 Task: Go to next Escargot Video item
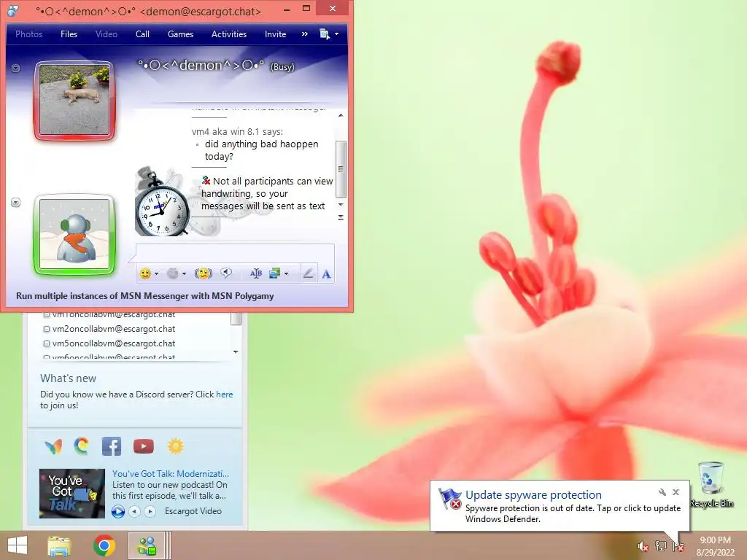coord(150,511)
